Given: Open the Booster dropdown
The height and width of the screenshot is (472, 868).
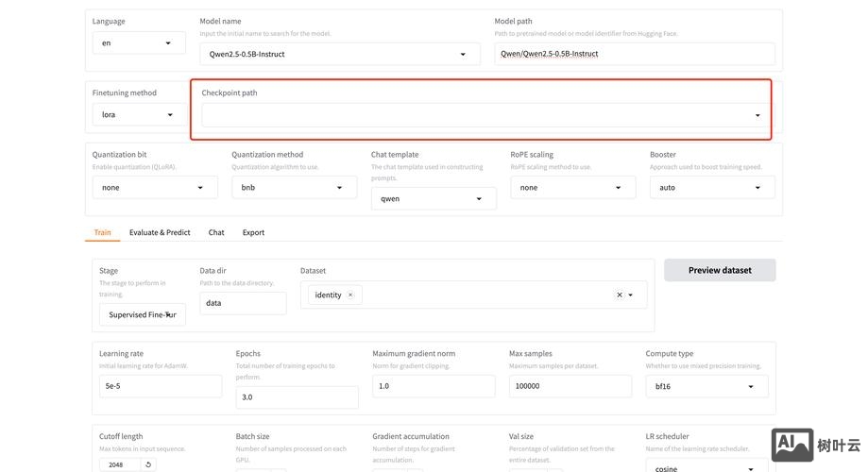Looking at the screenshot, I should click(x=712, y=187).
